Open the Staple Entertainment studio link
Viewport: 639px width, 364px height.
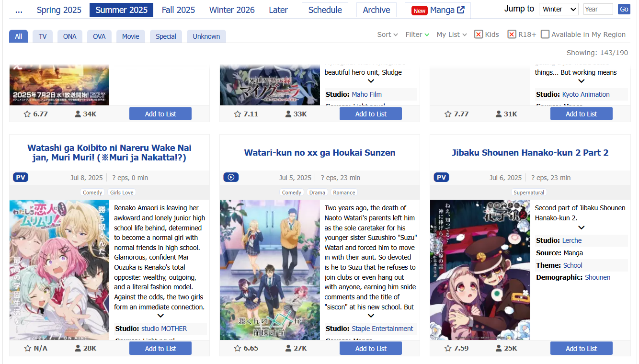pyautogui.click(x=382, y=329)
